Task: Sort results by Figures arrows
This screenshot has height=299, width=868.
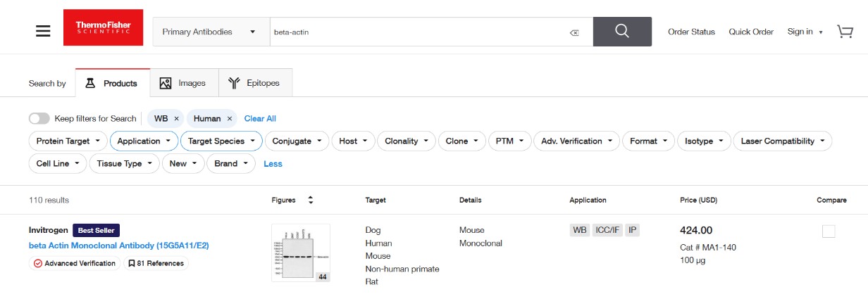Action: (311, 201)
